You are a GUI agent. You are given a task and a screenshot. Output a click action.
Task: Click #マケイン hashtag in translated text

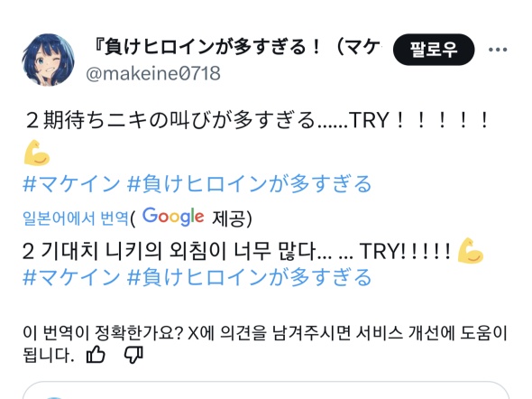(x=71, y=277)
